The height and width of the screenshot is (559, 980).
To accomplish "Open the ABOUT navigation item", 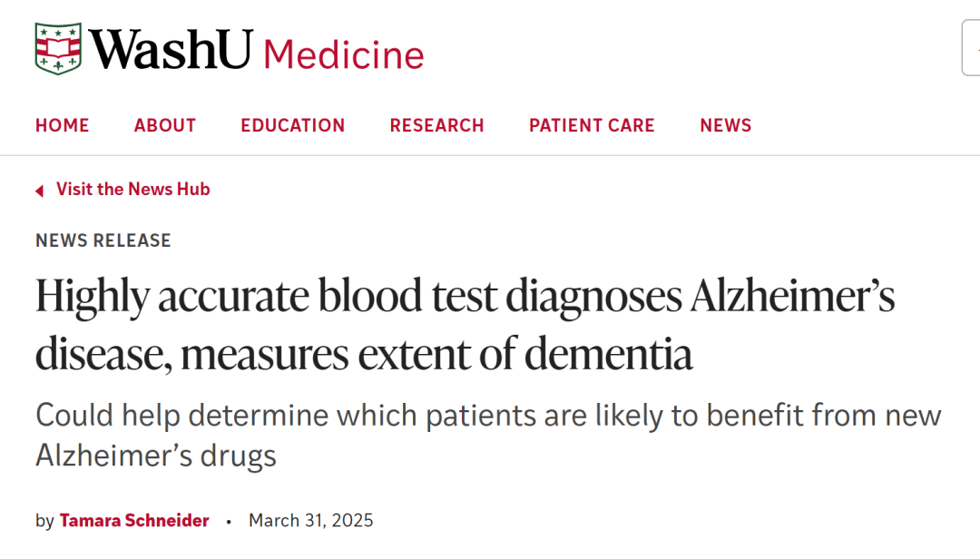I will click(165, 125).
